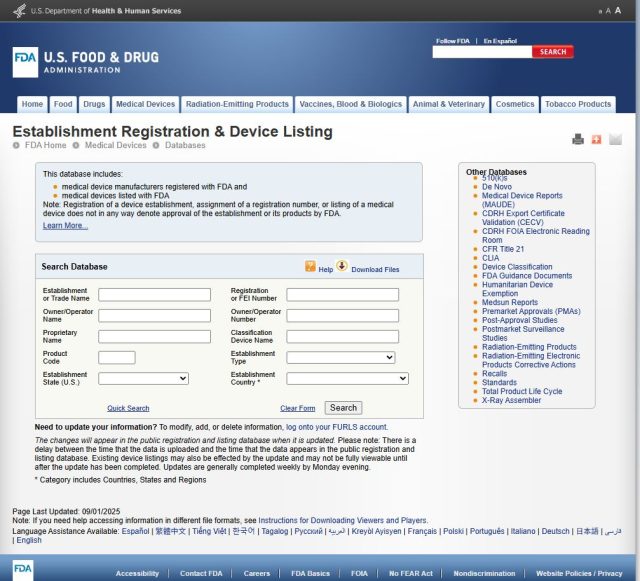Click in the site search text box
Viewport: 640px width, 581px height.
click(482, 52)
